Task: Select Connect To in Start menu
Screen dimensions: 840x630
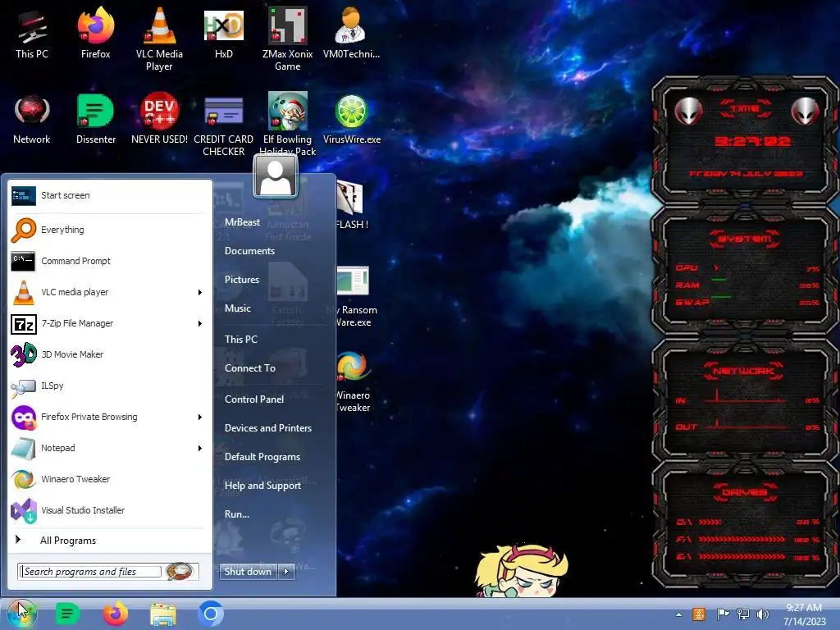Action: pyautogui.click(x=250, y=368)
